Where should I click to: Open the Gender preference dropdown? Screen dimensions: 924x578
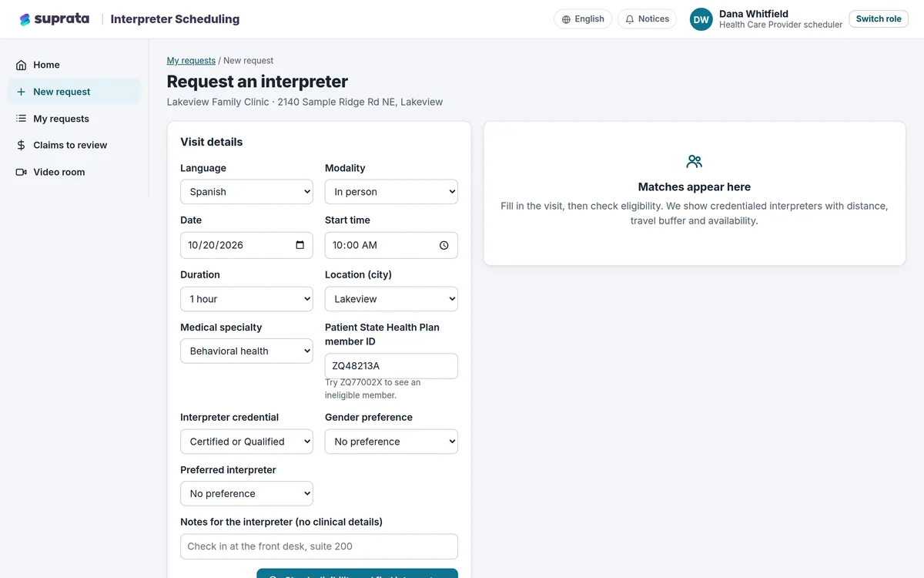(x=391, y=442)
